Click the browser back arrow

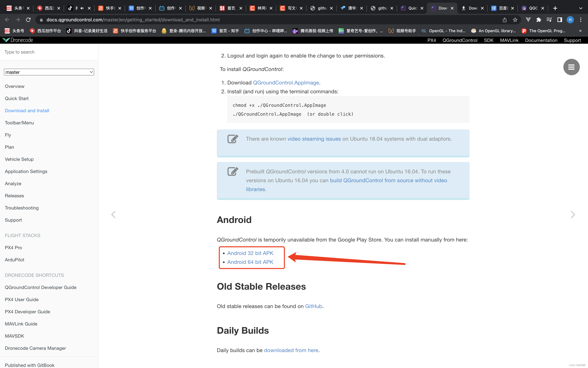(7, 20)
